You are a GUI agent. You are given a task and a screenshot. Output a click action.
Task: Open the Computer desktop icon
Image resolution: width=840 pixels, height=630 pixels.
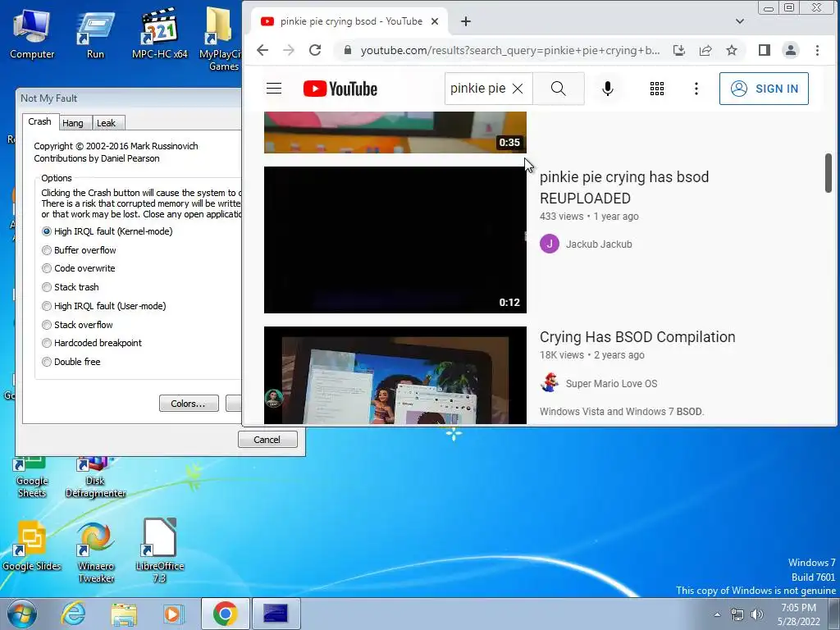point(32,34)
